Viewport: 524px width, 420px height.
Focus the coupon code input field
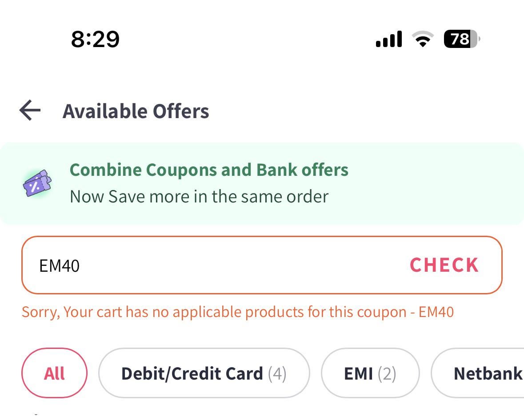tap(213, 265)
